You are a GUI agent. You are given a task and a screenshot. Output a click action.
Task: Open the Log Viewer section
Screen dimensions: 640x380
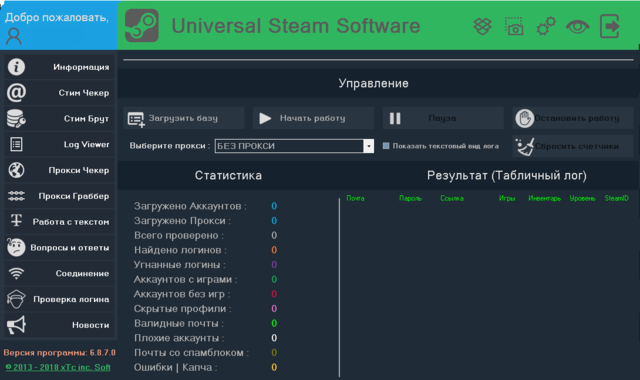pos(60,144)
